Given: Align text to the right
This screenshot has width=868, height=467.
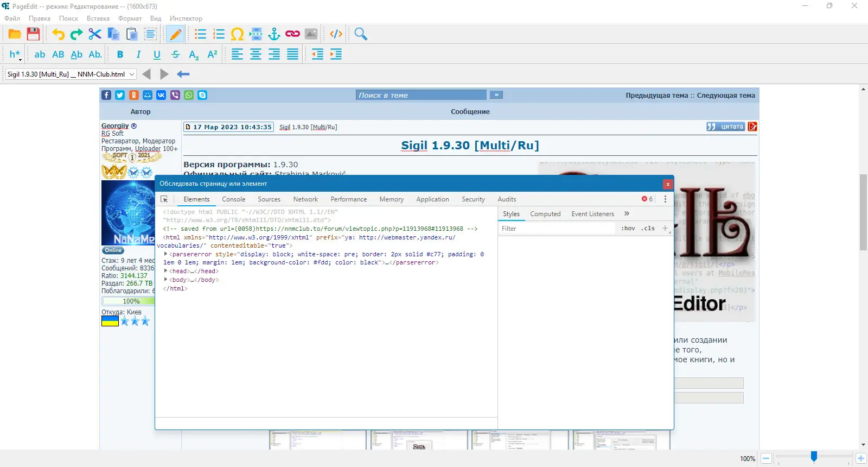Looking at the screenshot, I should coord(274,54).
